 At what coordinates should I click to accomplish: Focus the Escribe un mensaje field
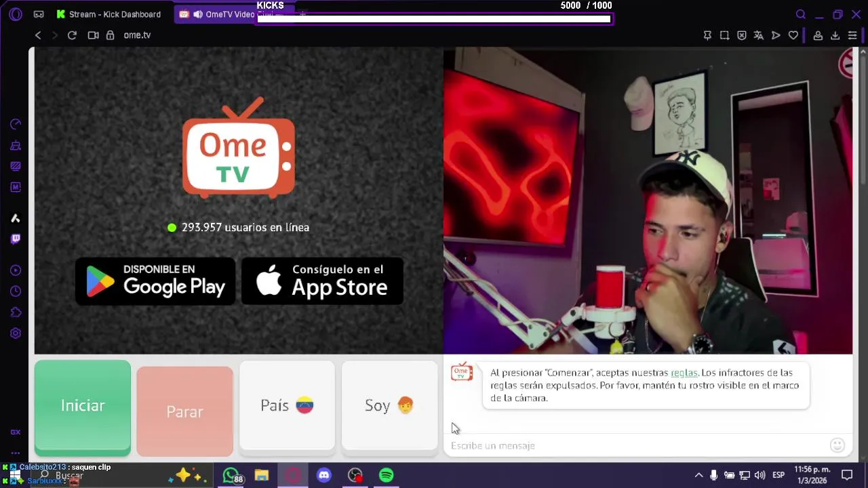pyautogui.click(x=637, y=445)
